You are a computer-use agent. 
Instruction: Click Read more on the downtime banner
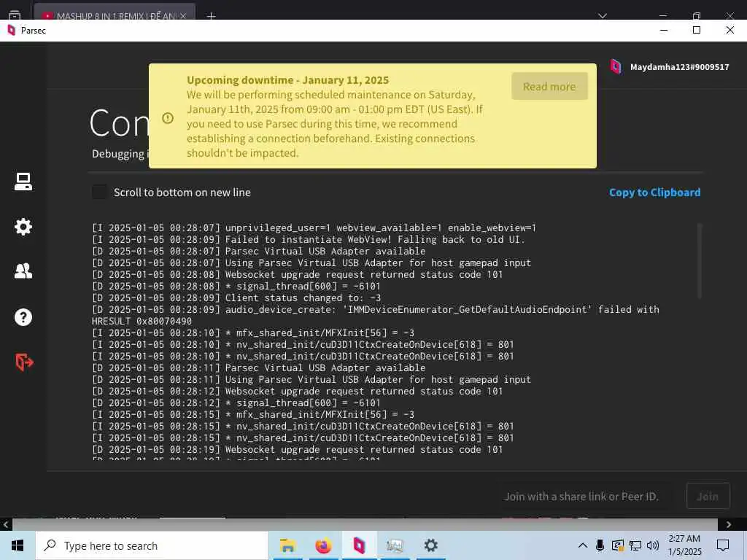(x=549, y=86)
